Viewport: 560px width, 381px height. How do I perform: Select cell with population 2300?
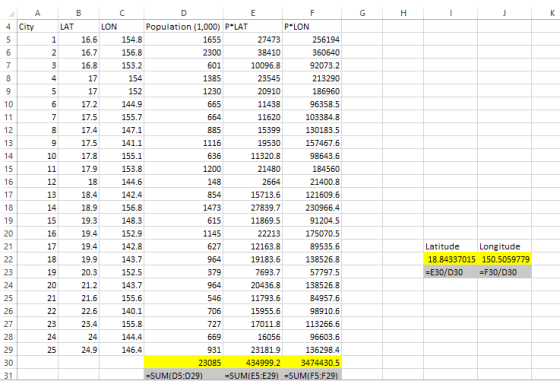coord(183,52)
